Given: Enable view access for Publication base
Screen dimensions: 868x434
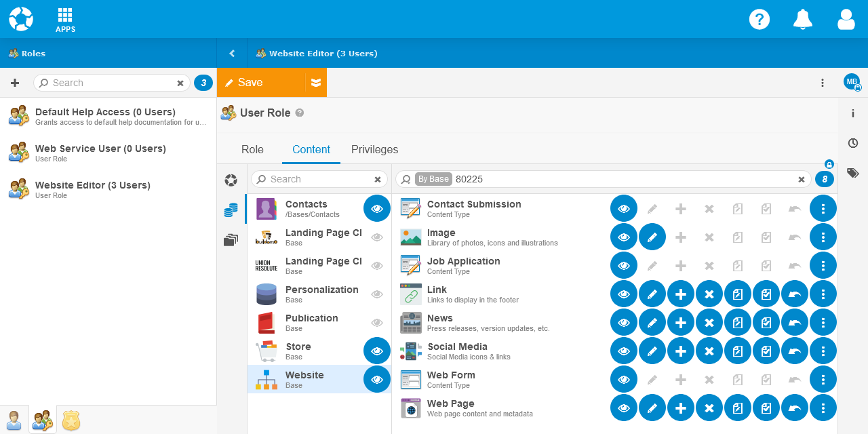Looking at the screenshot, I should (377, 322).
